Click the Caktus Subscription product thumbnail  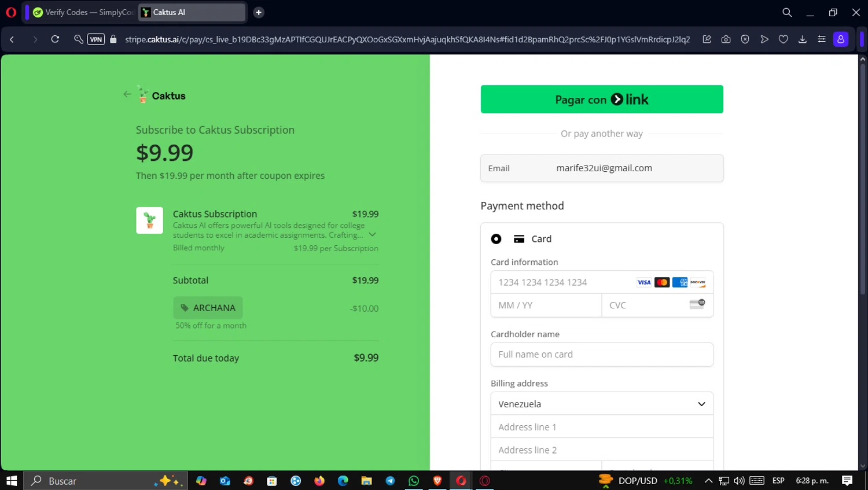[x=149, y=220]
